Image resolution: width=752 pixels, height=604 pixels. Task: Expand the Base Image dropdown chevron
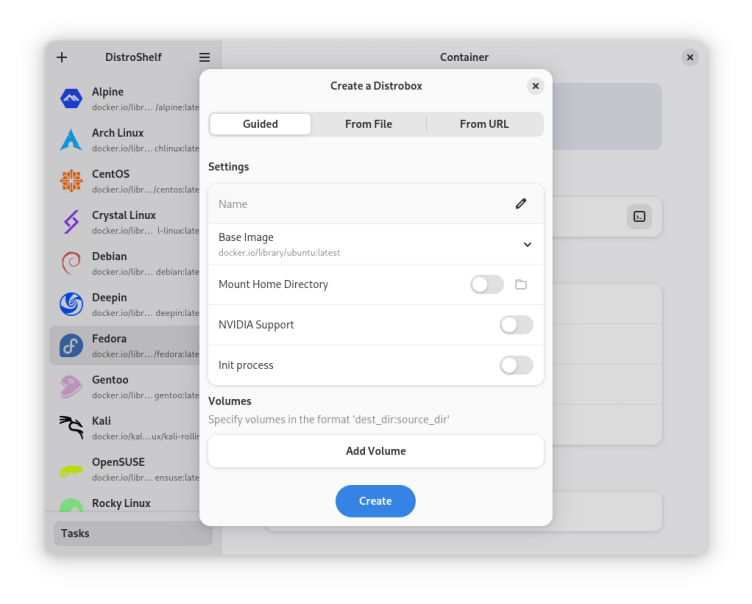point(527,245)
